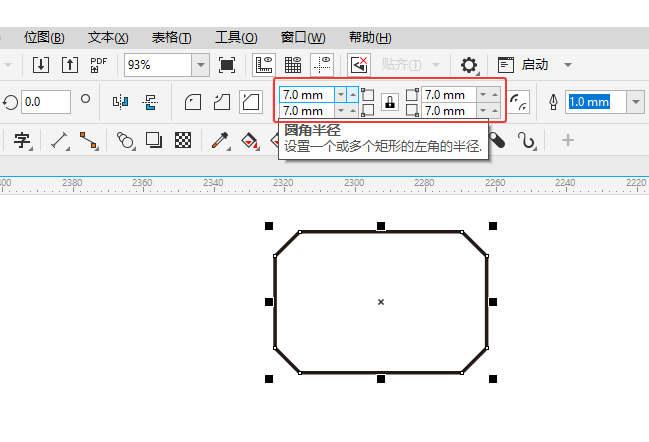The width and height of the screenshot is (649, 442).
Task: Click the 启动 button
Action: point(523,65)
